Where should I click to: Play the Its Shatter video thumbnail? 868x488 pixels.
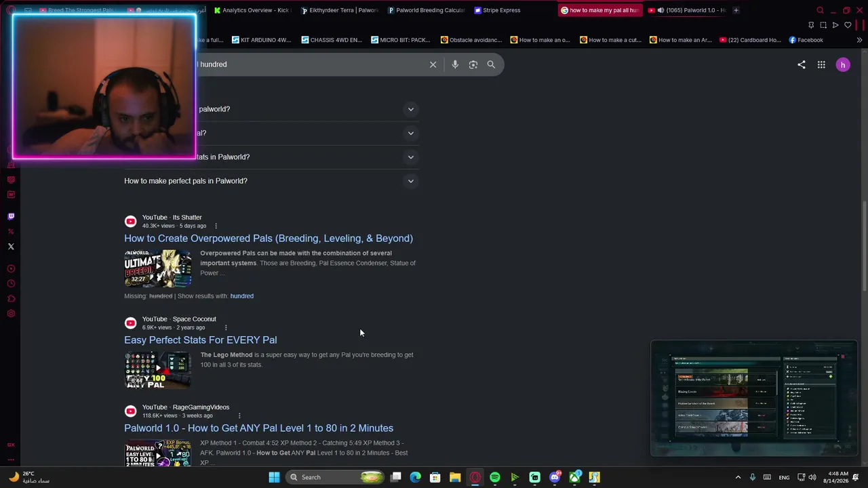tap(157, 268)
